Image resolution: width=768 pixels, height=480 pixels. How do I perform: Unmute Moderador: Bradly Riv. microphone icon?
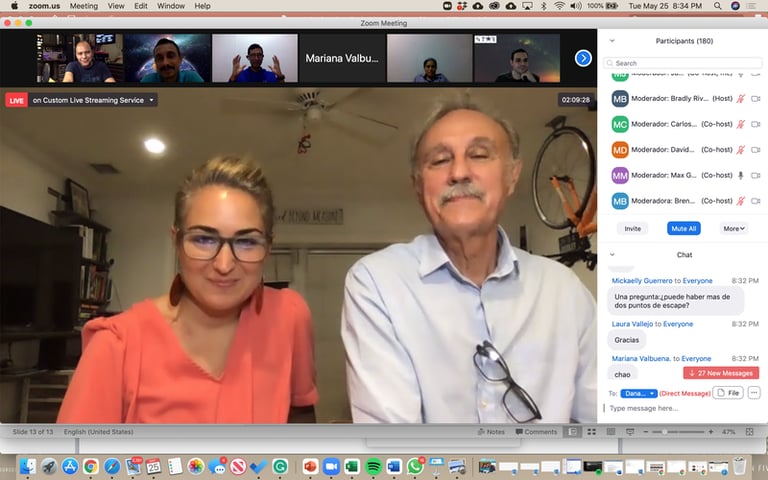[741, 99]
